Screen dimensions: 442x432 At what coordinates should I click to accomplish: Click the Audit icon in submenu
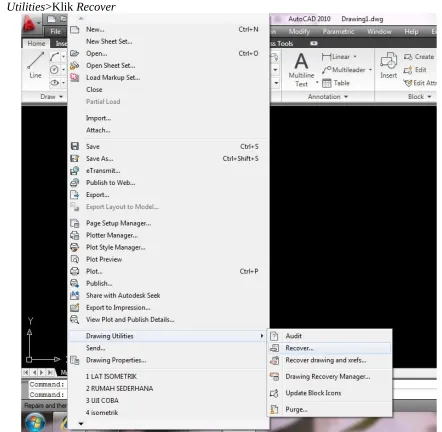274,336
